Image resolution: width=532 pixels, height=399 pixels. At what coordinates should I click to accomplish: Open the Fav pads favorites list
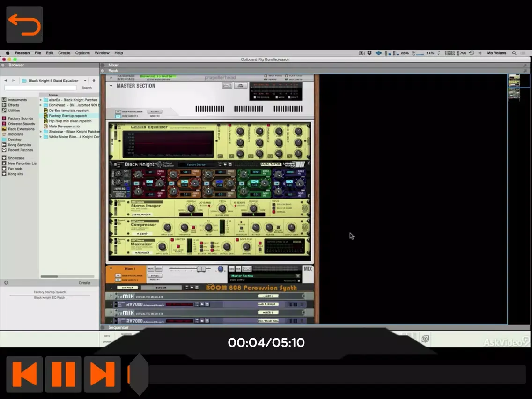(x=15, y=169)
